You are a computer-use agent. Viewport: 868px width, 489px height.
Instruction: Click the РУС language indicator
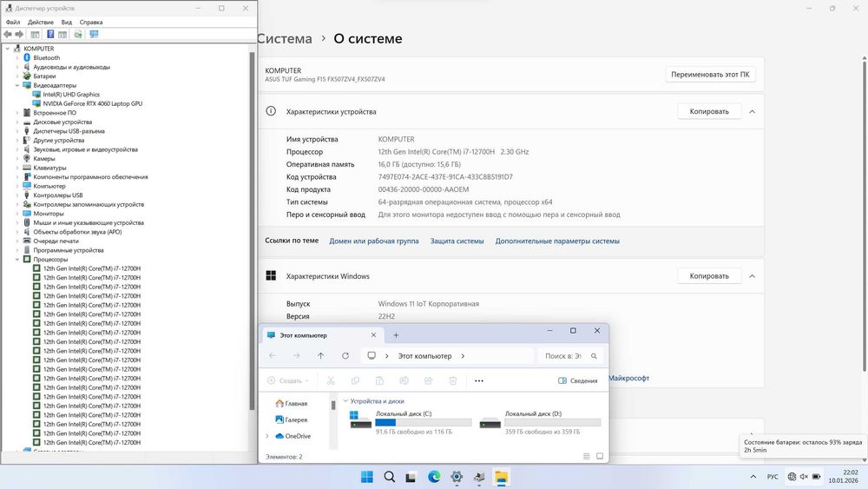(x=773, y=477)
